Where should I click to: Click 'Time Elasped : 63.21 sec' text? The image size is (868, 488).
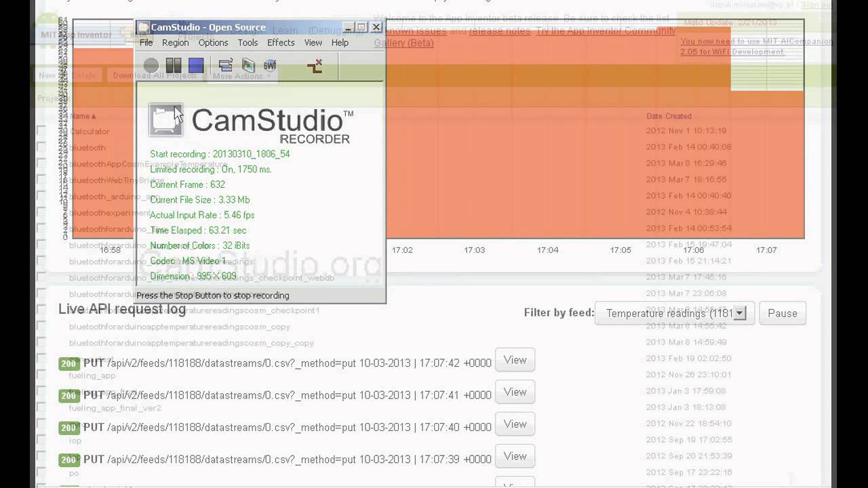pos(198,230)
